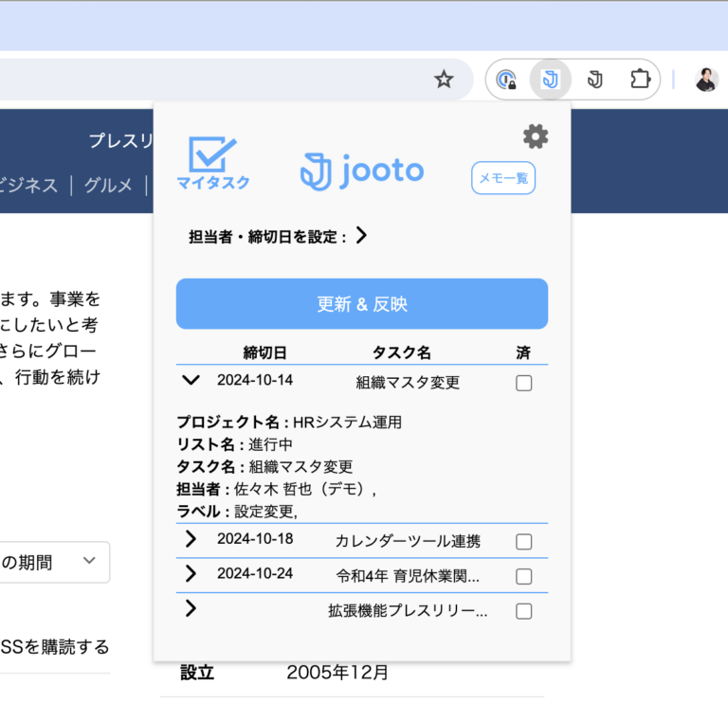Open the マイタスク checkmark icon
This screenshot has width=728, height=703.
[x=213, y=163]
